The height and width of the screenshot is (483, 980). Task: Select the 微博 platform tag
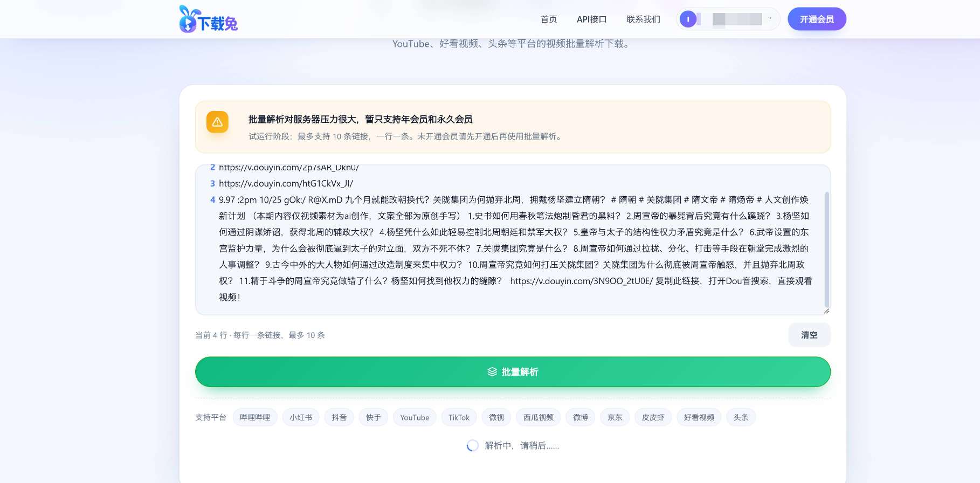click(581, 417)
